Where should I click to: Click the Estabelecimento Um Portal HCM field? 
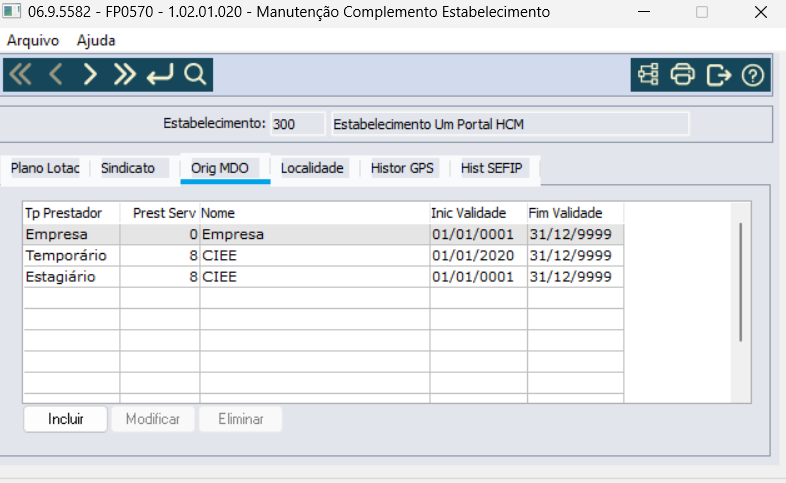coord(510,124)
